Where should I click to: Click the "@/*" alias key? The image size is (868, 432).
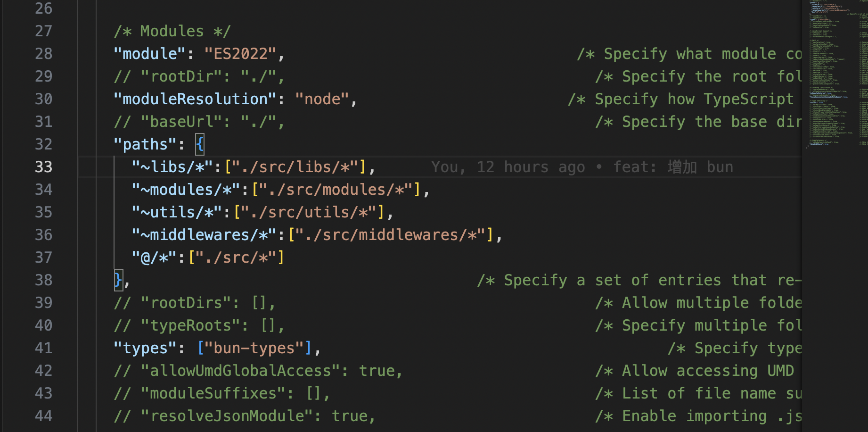[x=154, y=258]
